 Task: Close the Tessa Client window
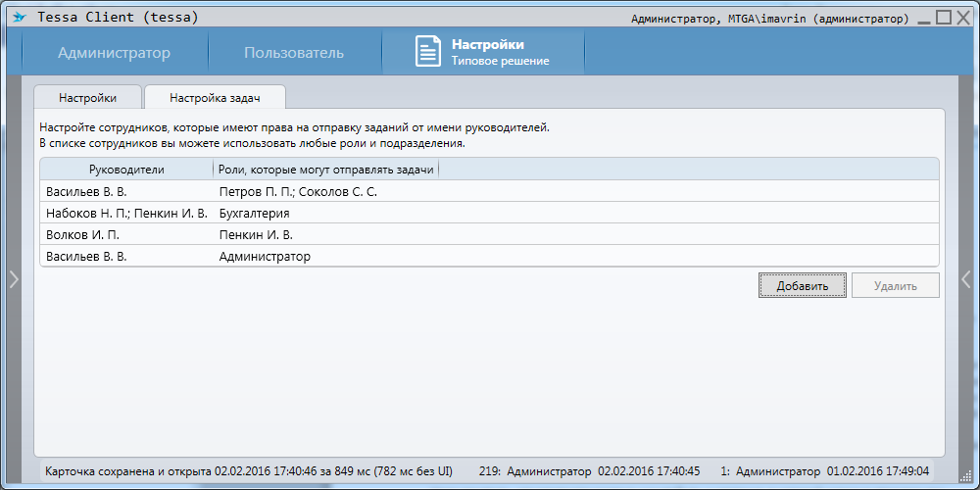(963, 18)
